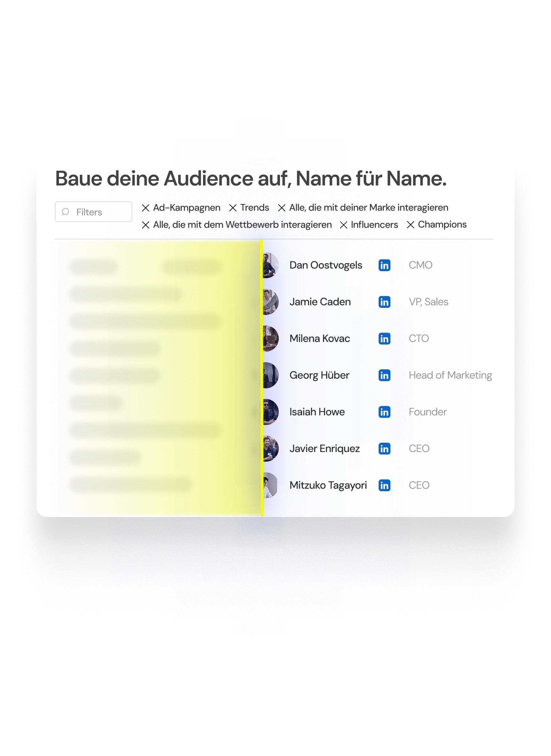Click Mitzuko Tagayori's CEO title
Image resolution: width=551 pixels, height=756 pixels.
tap(419, 485)
